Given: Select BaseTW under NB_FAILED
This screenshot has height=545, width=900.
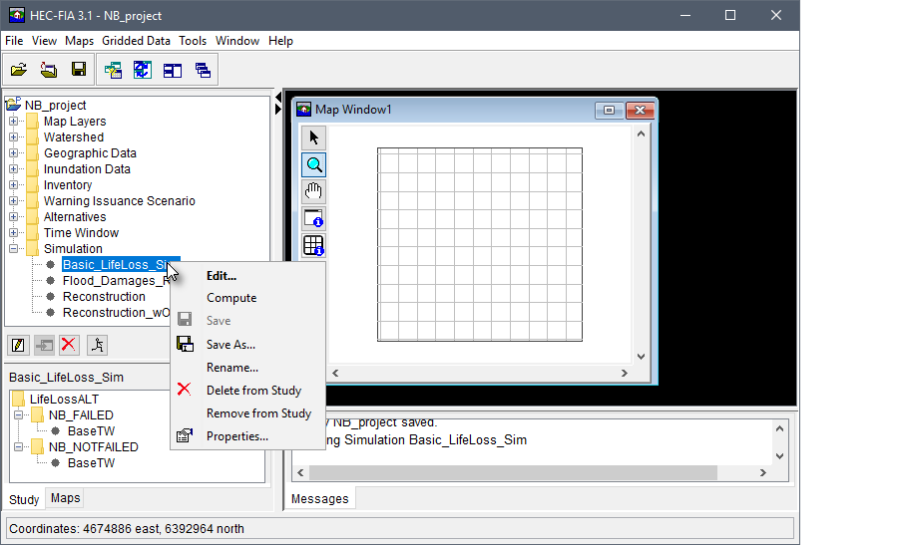Looking at the screenshot, I should click(x=91, y=431).
